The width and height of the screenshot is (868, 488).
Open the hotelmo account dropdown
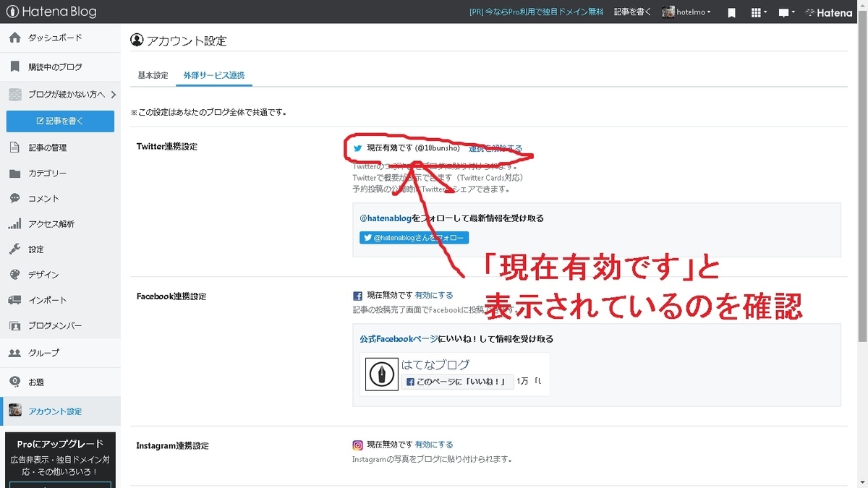[x=686, y=12]
